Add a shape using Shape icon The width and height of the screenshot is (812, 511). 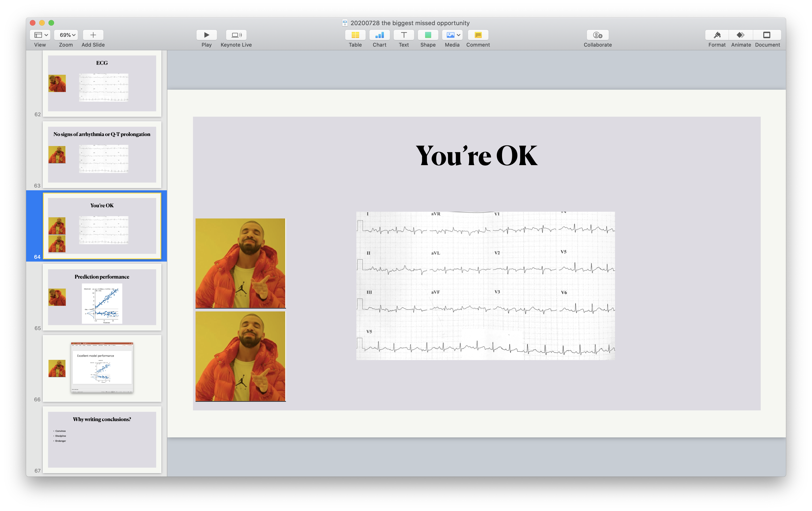428,35
